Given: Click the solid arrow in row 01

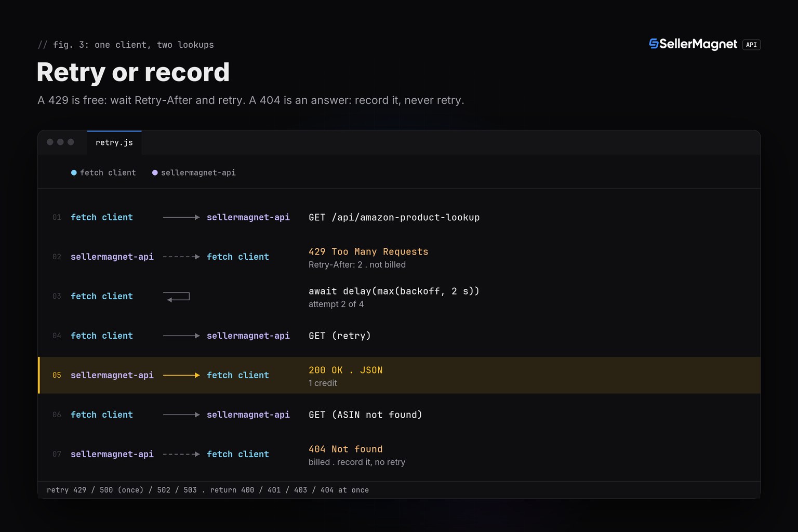Looking at the screenshot, I should tap(181, 217).
